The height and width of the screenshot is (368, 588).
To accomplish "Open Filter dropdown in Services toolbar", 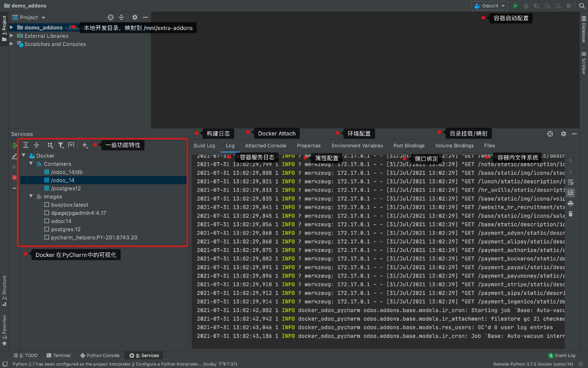I will pos(61,145).
